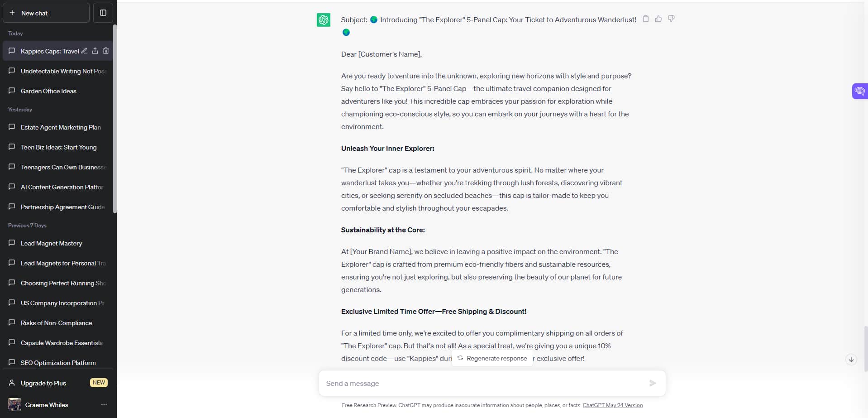Open the Estate Agent Marketing Plan chat
The image size is (868, 418).
60,127
